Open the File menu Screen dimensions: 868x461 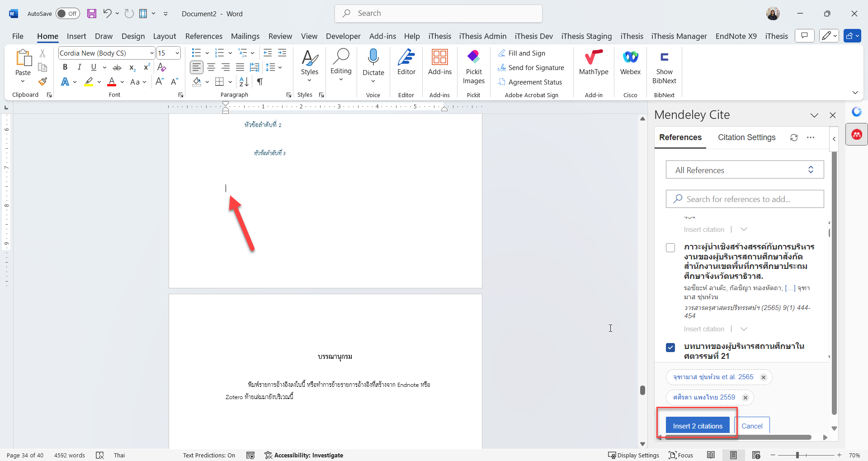coord(18,36)
